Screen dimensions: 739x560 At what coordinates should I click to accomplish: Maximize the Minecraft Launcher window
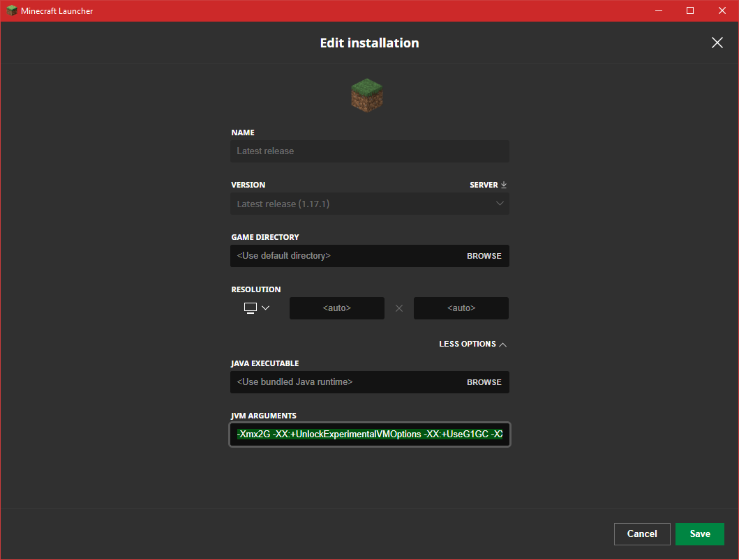pyautogui.click(x=690, y=10)
